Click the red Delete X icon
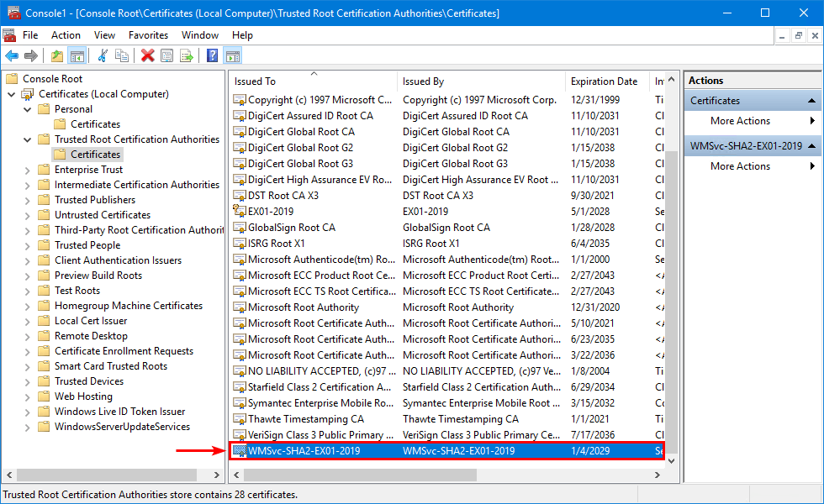Viewport: 824px width, 504px height. [x=147, y=55]
